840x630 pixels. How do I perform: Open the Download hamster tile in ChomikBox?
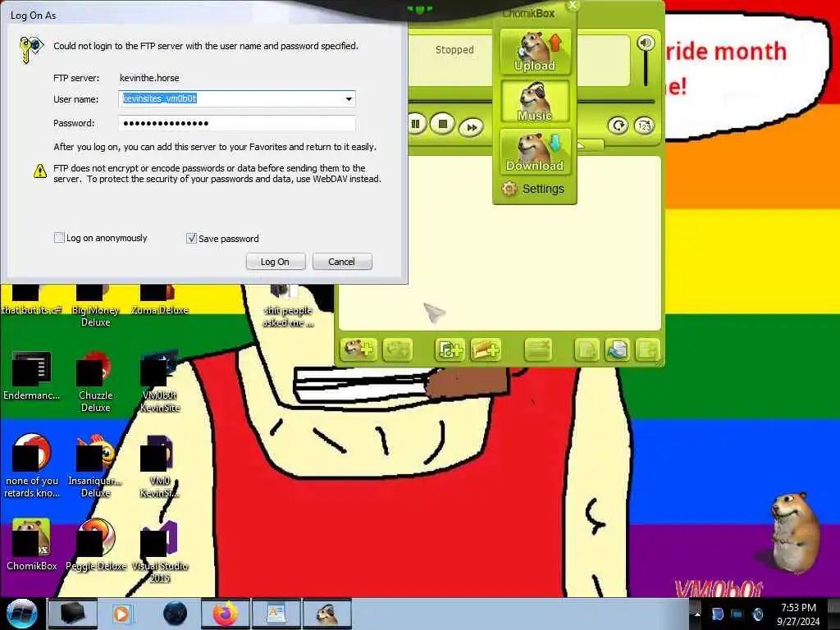click(535, 152)
